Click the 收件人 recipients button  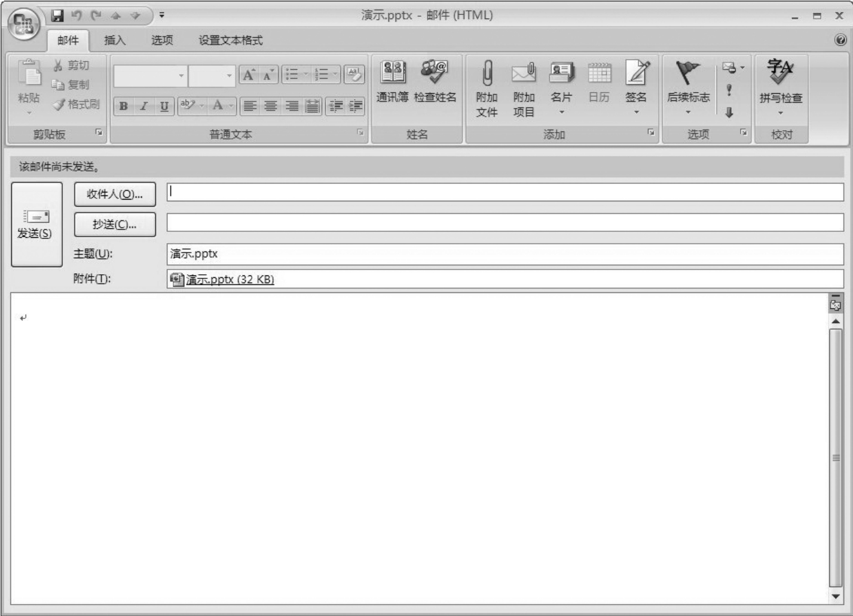pyautogui.click(x=115, y=194)
